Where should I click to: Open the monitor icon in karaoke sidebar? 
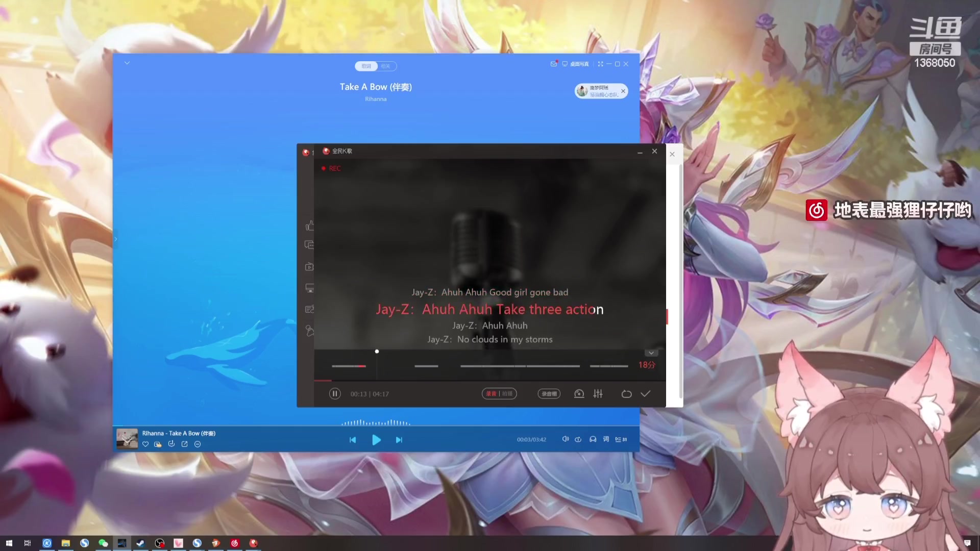click(x=309, y=288)
